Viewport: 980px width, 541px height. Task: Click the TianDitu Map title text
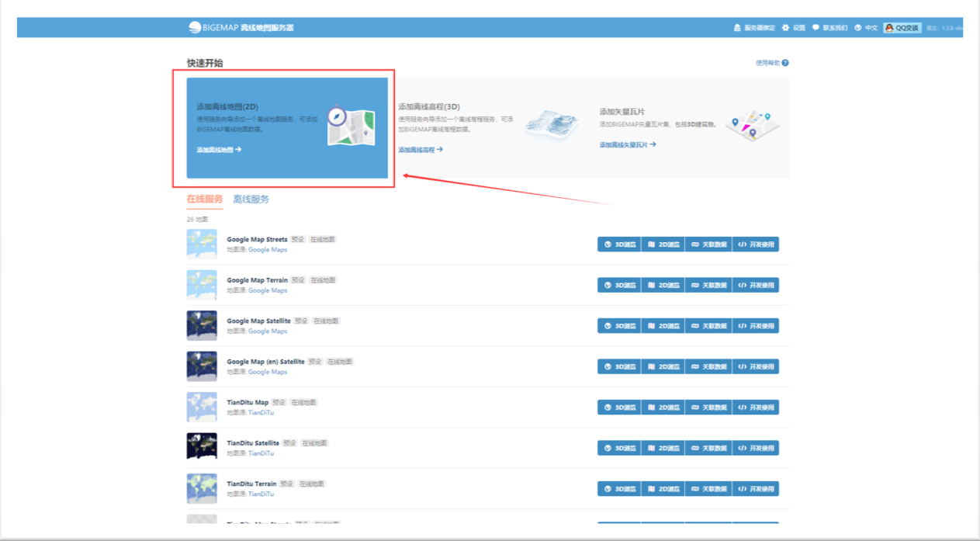[248, 403]
